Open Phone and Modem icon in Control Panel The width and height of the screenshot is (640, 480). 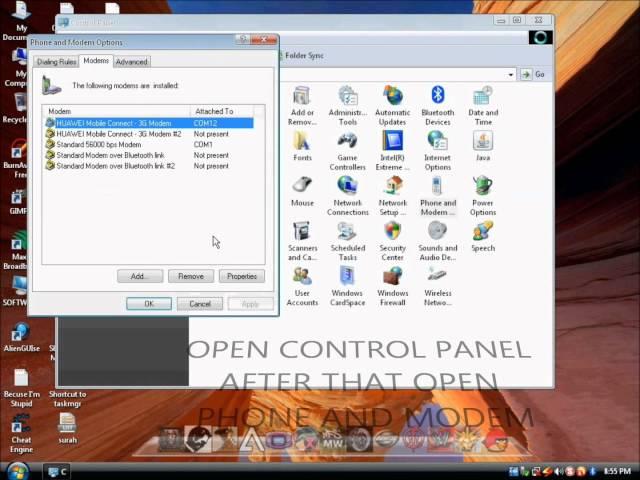pos(438,196)
